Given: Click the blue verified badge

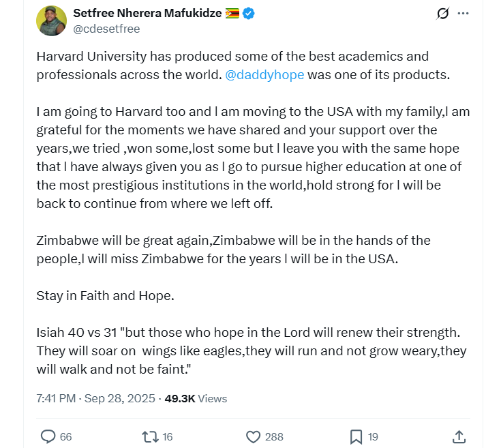Looking at the screenshot, I should click(249, 12).
